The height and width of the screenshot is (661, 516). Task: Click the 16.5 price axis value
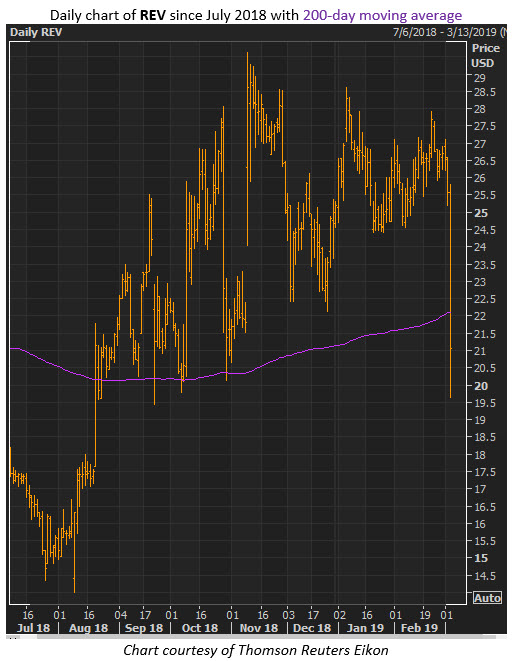(x=484, y=507)
